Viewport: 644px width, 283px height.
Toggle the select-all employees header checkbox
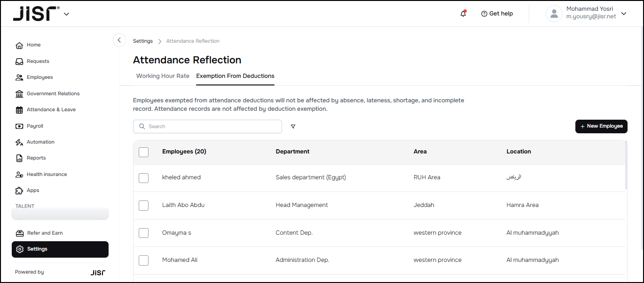(x=144, y=152)
